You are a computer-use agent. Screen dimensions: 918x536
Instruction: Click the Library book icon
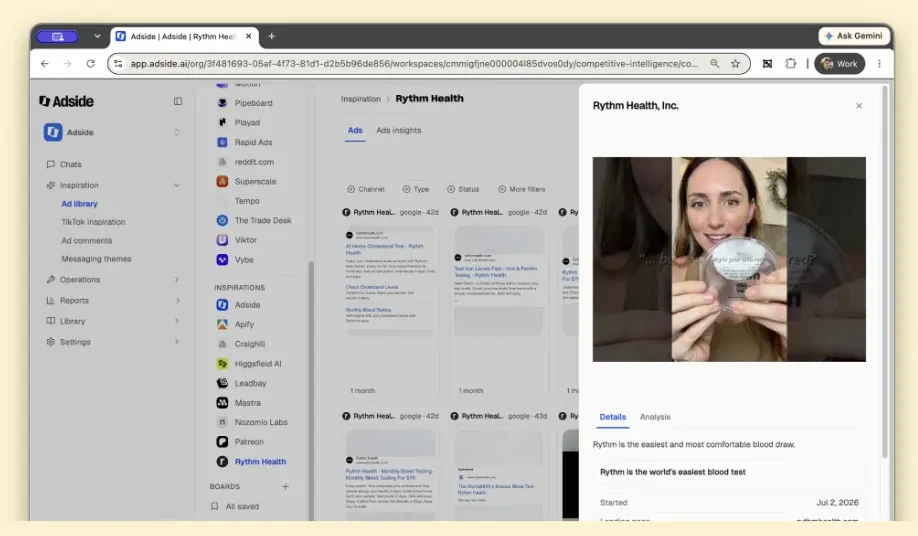[x=50, y=321]
